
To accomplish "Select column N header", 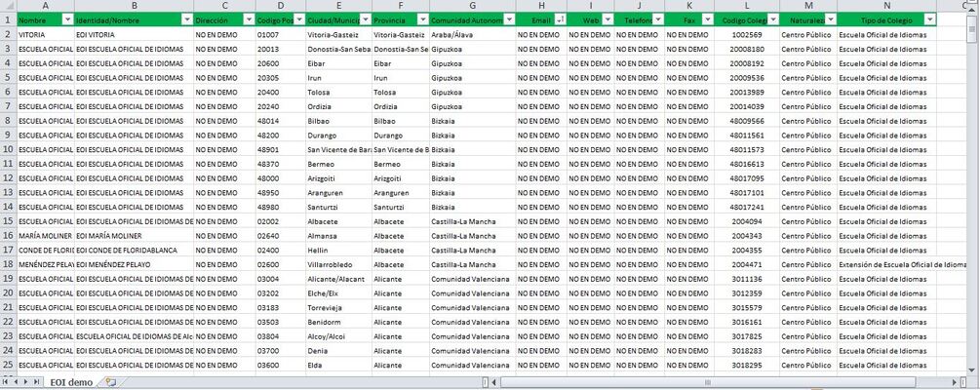I will (886, 6).
